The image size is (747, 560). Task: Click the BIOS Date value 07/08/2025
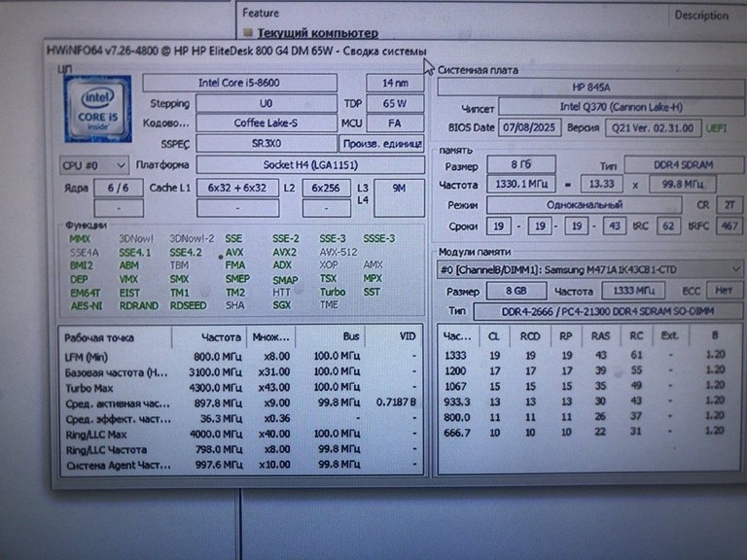click(529, 127)
